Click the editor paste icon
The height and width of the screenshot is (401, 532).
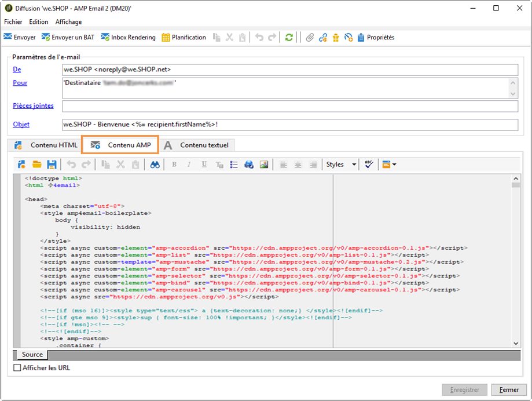135,165
